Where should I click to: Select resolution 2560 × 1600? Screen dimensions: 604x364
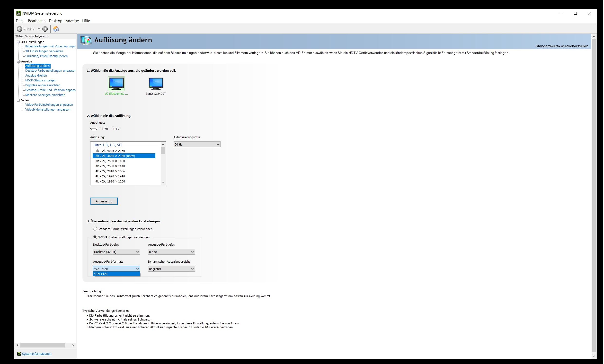click(x=124, y=161)
